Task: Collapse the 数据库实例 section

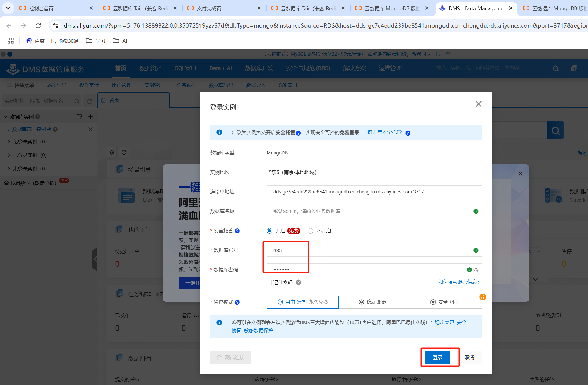Action: click(x=5, y=117)
